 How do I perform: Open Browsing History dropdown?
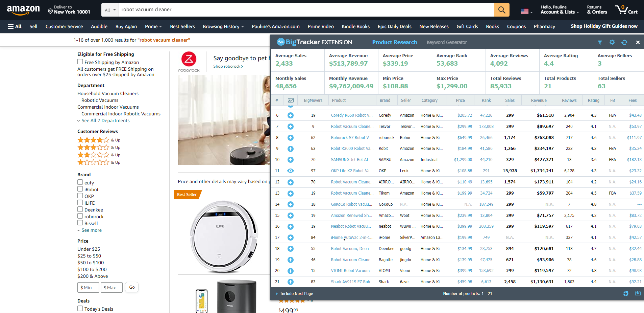[223, 26]
